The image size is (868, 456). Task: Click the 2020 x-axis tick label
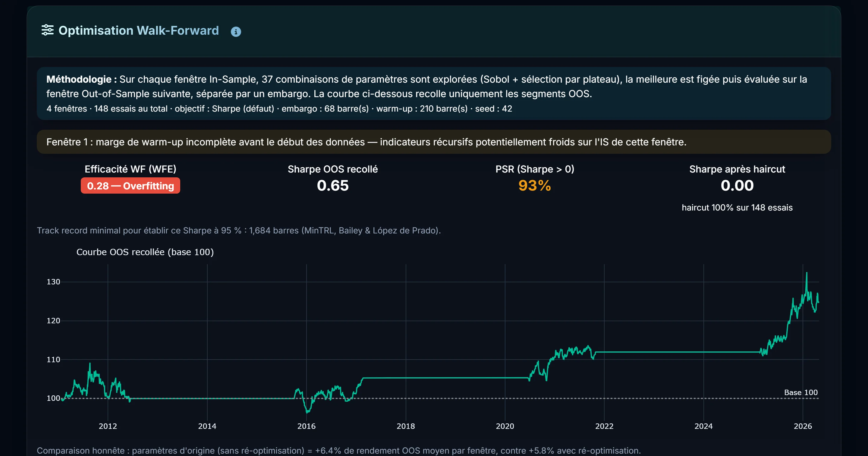[505, 426]
